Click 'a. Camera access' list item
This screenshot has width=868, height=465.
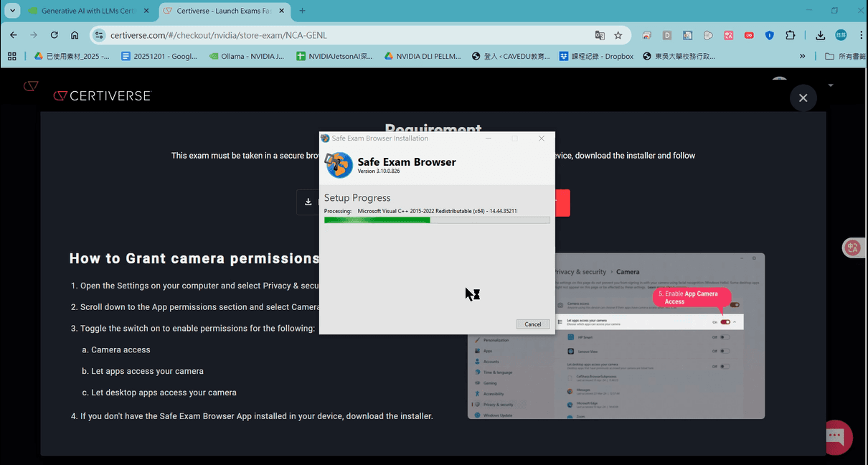pos(115,349)
